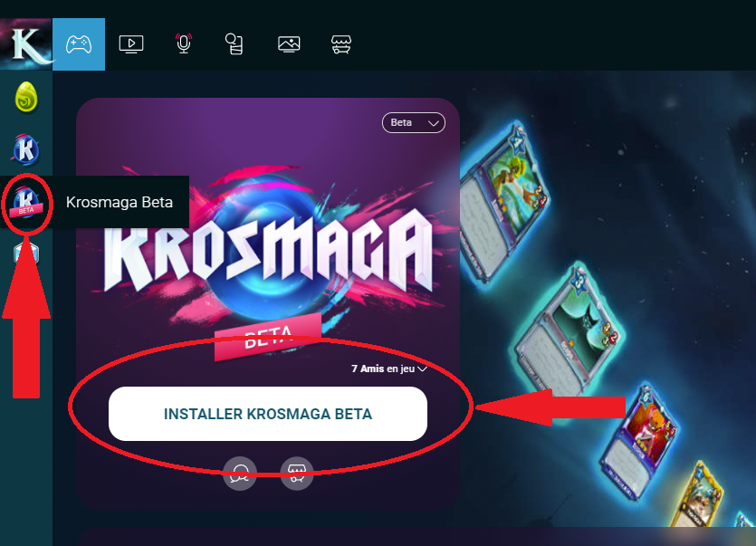Select the partially hidden cube game icon
The height and width of the screenshot is (546, 756).
pos(26,253)
